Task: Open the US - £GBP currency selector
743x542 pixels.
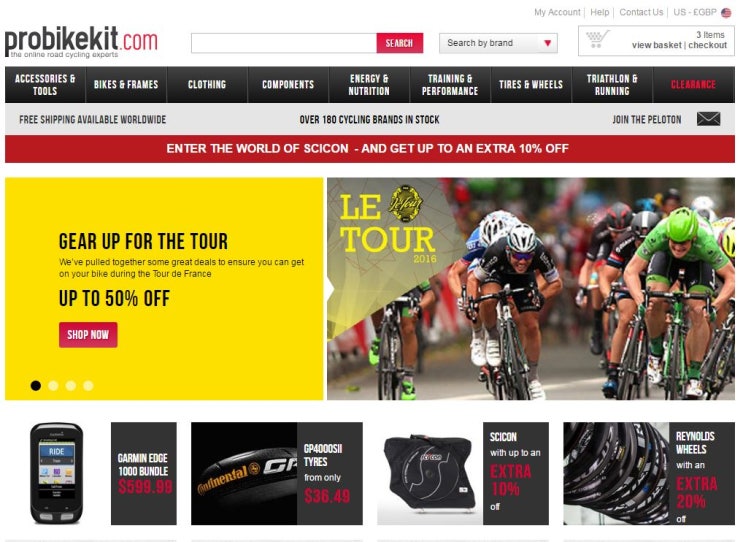Action: 695,12
